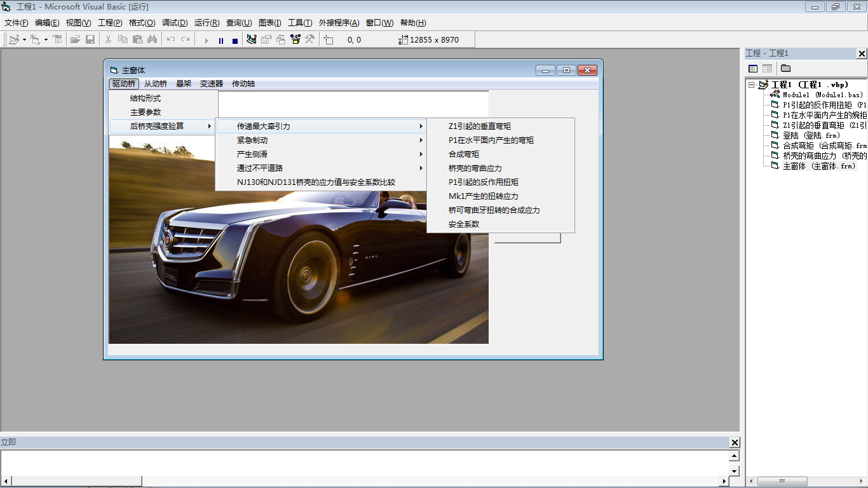The image size is (868, 488).
Task: Open the Object Browser toolbar icon
Action: (x=295, y=39)
